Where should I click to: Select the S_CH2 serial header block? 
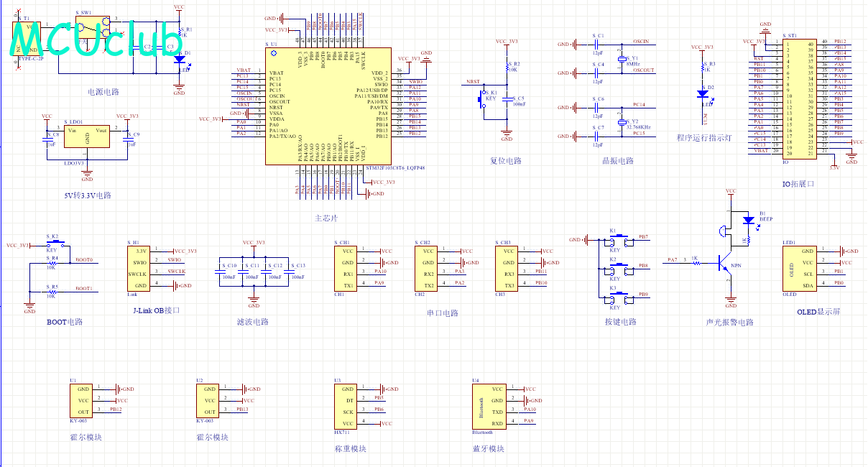pyautogui.click(x=425, y=269)
